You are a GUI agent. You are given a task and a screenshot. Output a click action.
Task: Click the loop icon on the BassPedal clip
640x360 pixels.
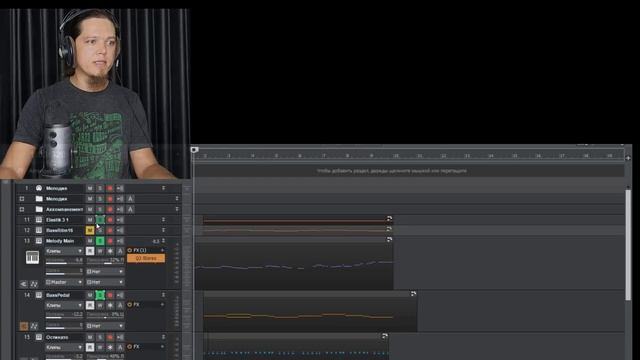coord(413,293)
